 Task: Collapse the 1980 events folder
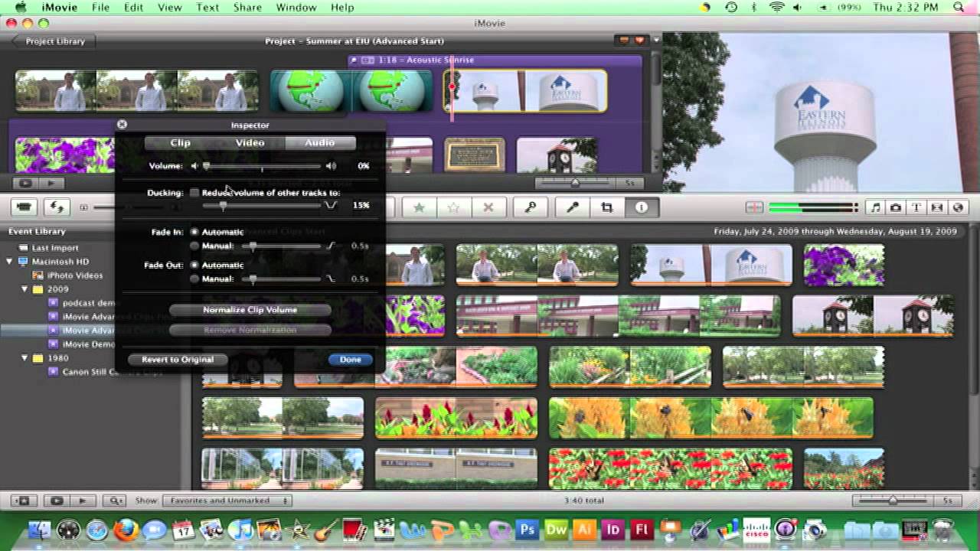24,358
